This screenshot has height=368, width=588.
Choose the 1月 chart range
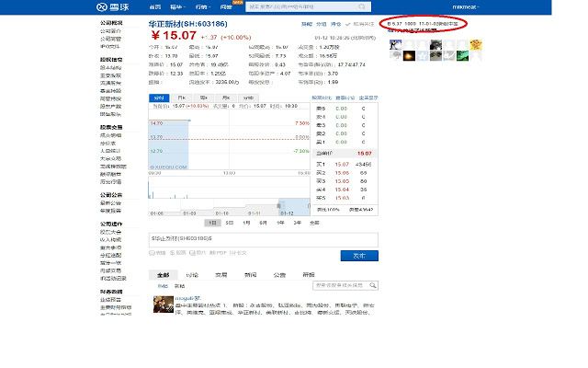[246, 223]
